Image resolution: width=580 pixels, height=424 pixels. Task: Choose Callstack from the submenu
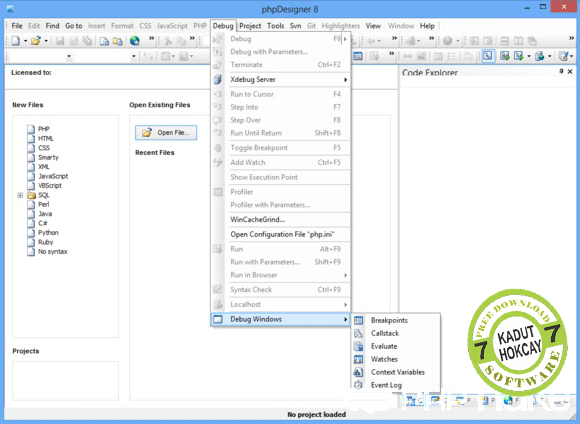click(x=396, y=333)
